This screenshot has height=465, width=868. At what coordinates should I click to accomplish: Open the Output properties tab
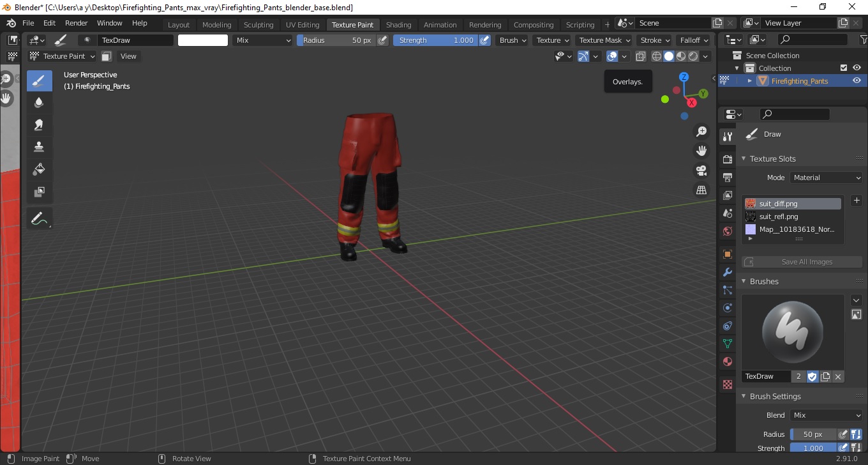pyautogui.click(x=727, y=177)
